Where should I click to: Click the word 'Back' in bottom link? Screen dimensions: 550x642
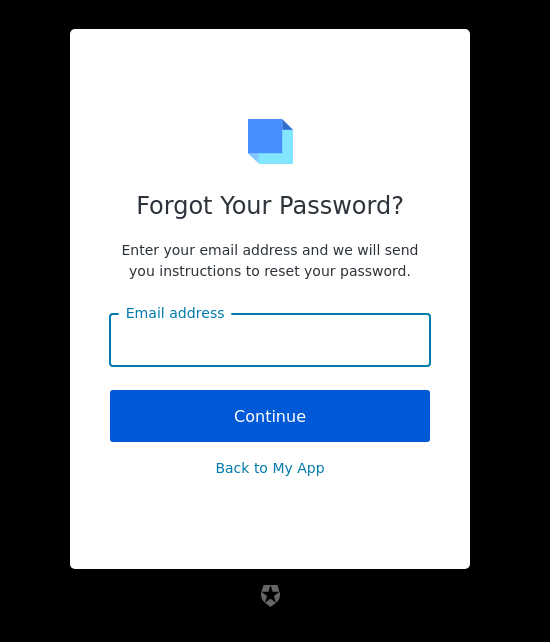[229, 468]
